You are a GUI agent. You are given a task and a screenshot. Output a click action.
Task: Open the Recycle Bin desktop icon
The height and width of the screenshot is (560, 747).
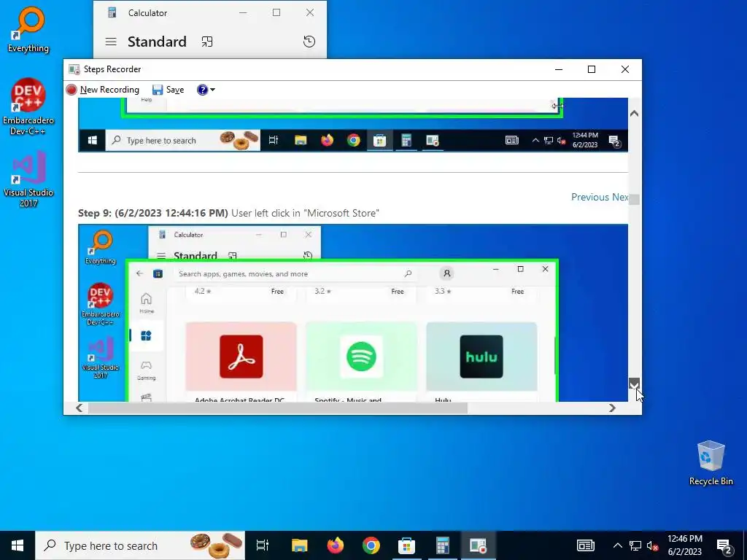tap(711, 463)
